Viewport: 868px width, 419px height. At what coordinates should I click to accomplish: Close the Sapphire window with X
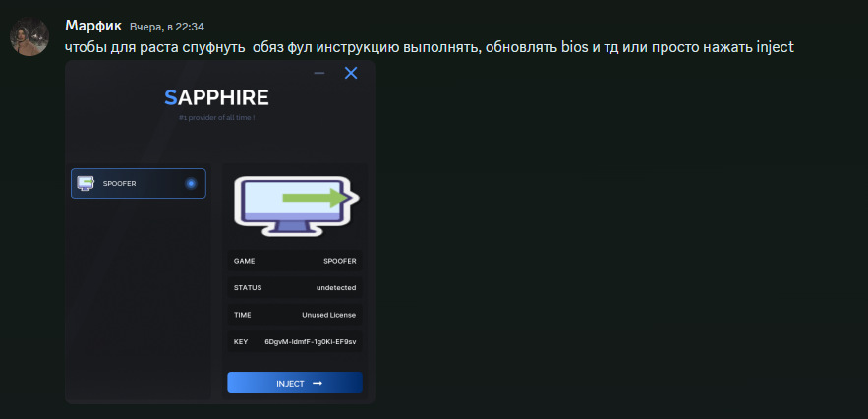(x=351, y=73)
